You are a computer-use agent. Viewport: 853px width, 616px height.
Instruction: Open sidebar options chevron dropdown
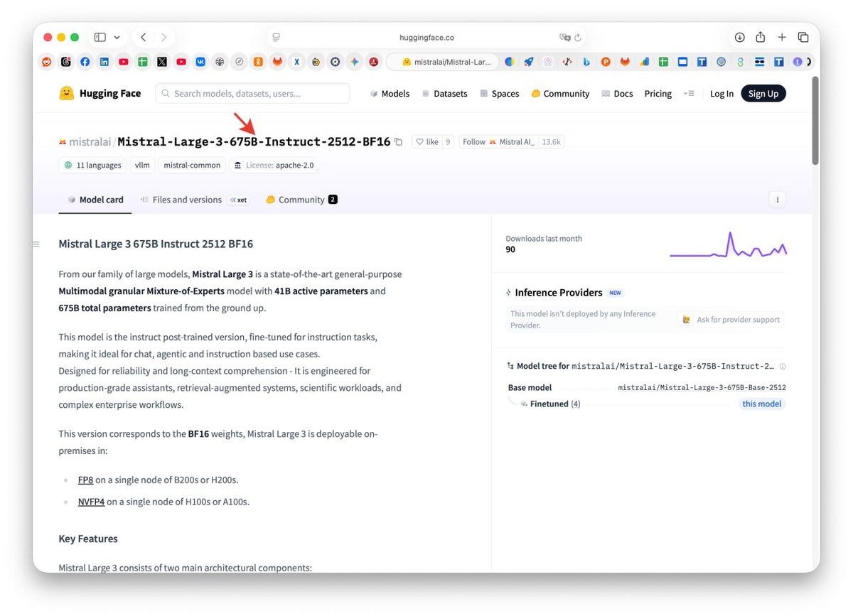coord(117,37)
